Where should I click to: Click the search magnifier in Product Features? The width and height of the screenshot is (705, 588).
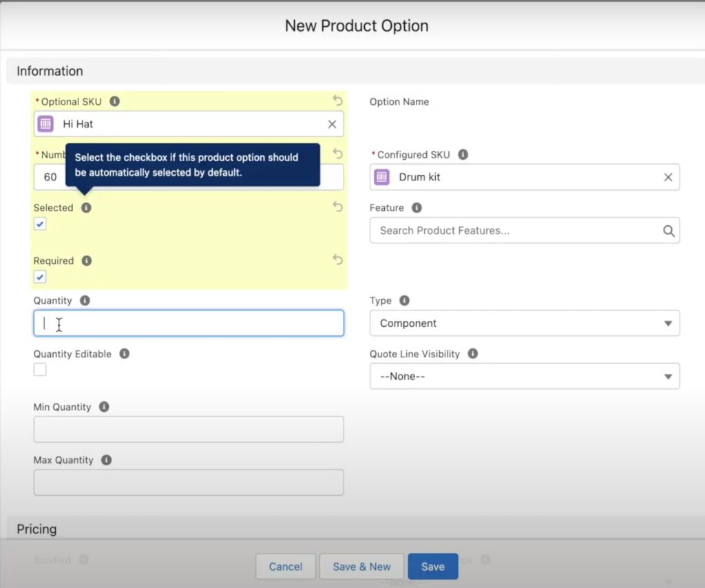[669, 231]
